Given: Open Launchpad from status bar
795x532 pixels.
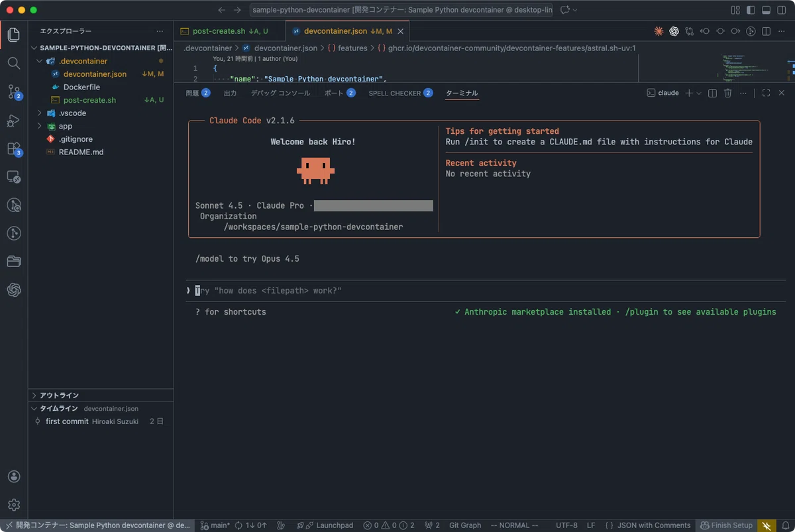Looking at the screenshot, I should [x=325, y=525].
